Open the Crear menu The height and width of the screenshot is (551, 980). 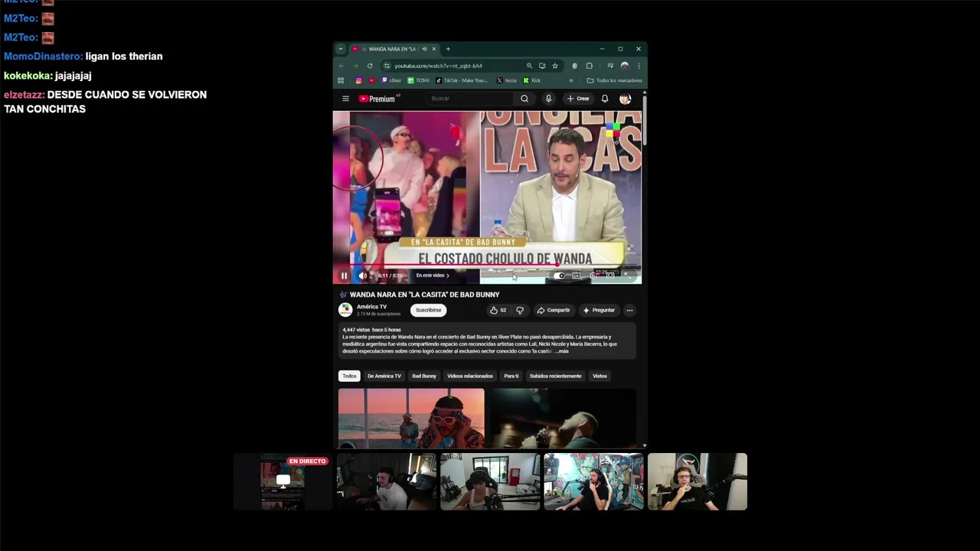[x=578, y=99]
